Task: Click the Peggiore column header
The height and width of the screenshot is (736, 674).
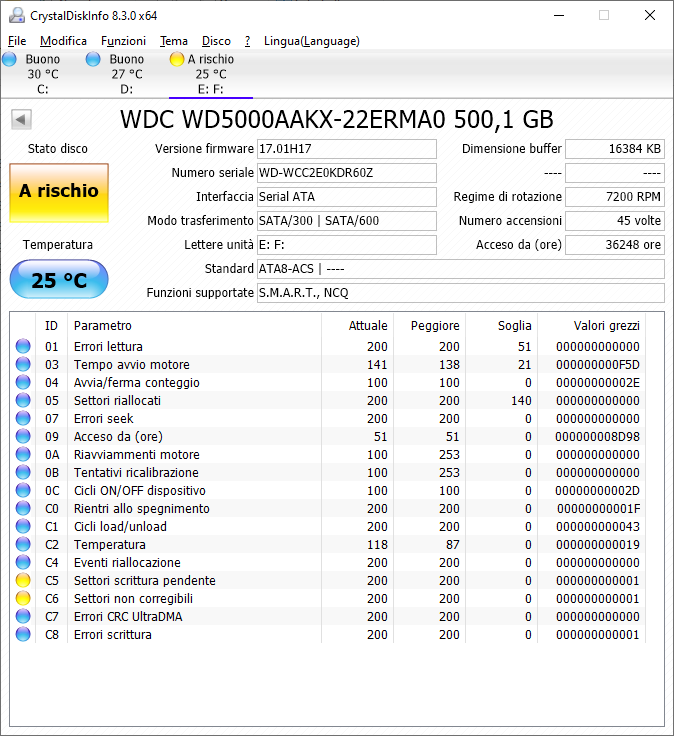Action: coord(429,325)
